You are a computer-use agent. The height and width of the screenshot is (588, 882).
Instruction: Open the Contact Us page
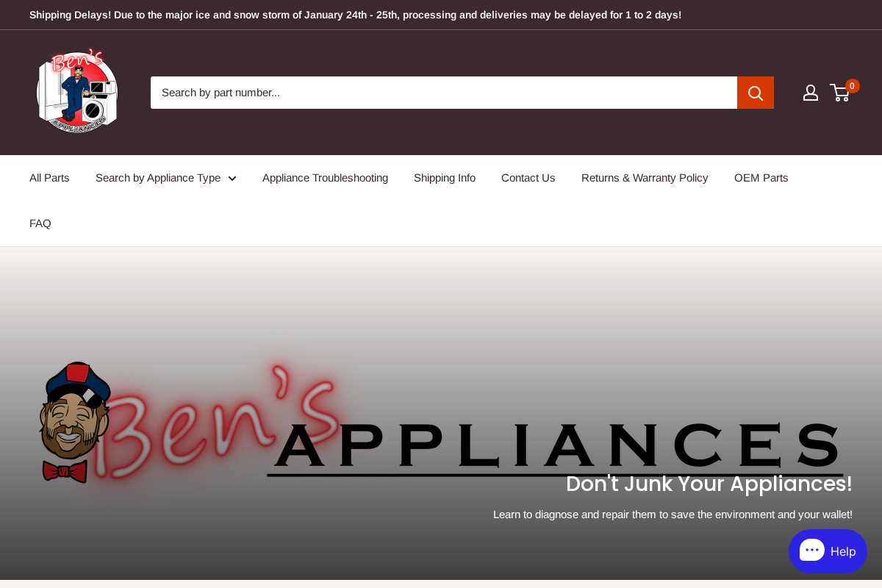coord(528,178)
